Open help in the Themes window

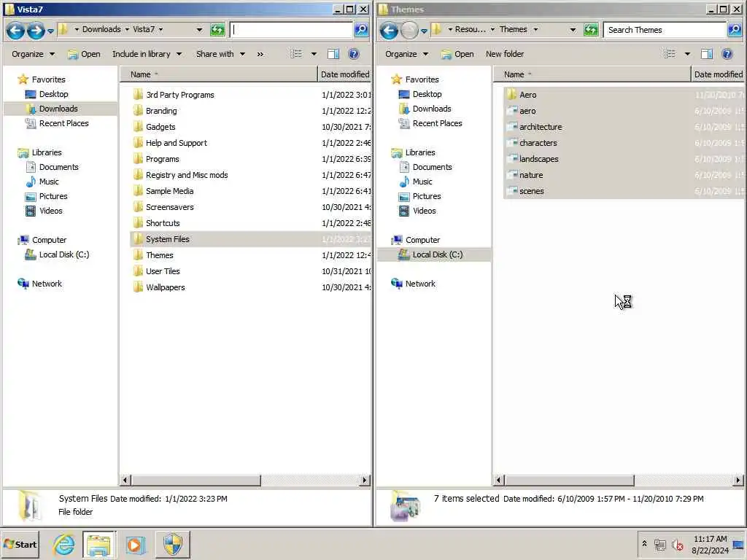[x=727, y=54]
